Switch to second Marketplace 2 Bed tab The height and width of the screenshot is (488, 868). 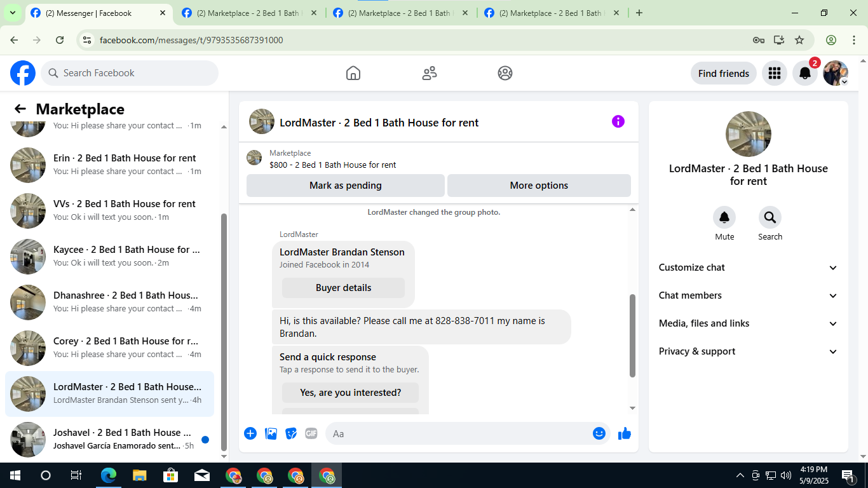249,13
